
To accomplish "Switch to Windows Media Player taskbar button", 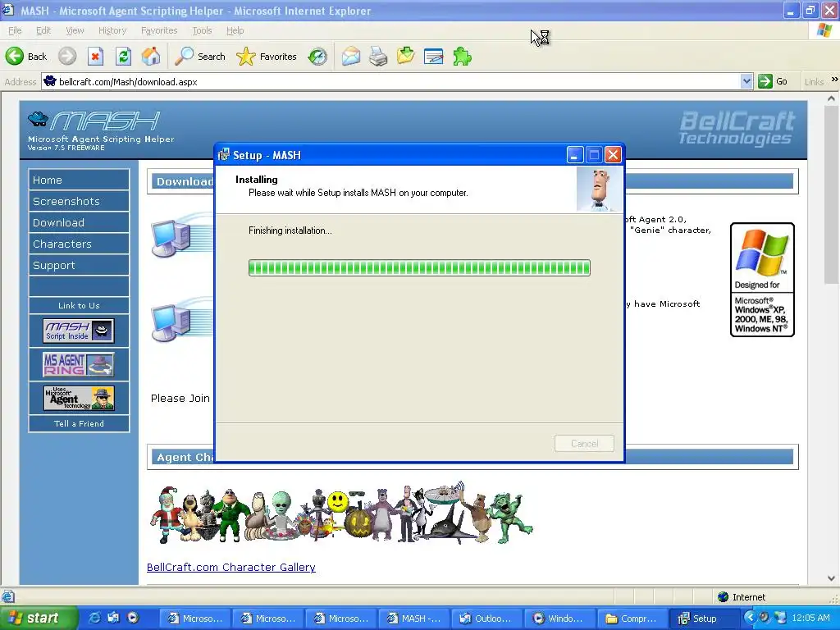I will pyautogui.click(x=559, y=619).
